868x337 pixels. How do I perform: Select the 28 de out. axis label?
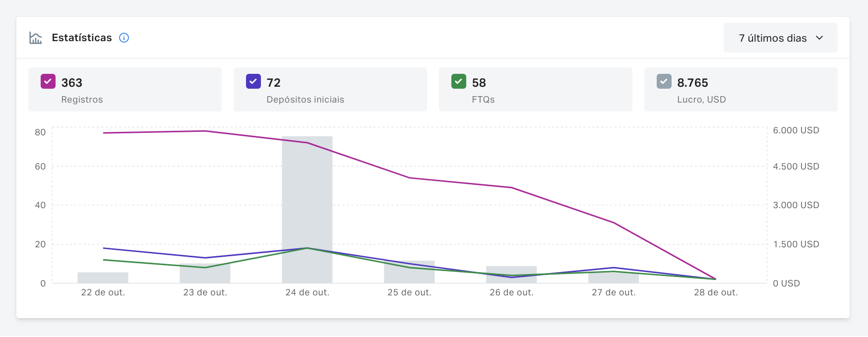[716, 292]
